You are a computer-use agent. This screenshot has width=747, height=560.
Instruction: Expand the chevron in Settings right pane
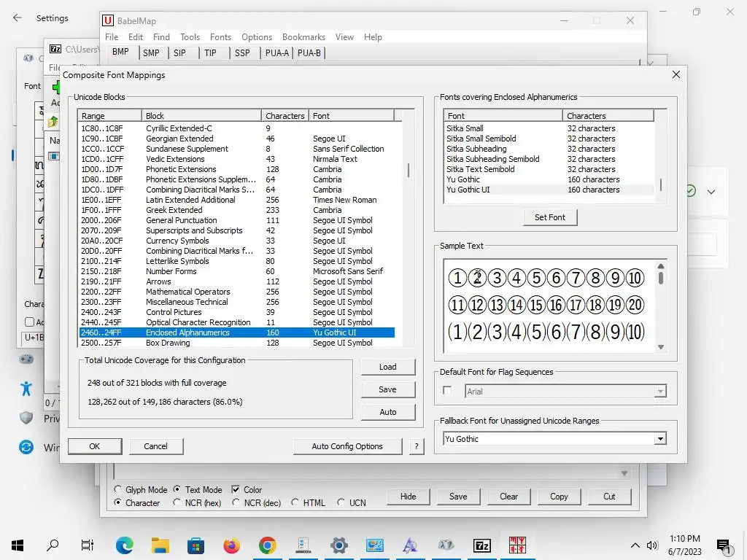point(711,192)
